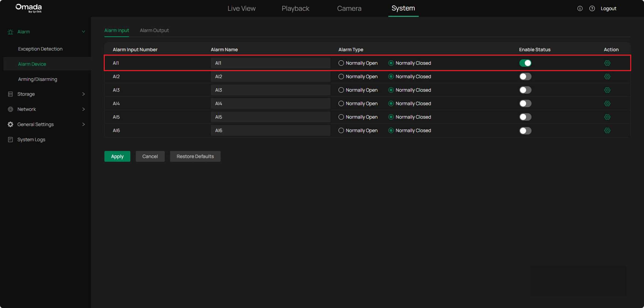The height and width of the screenshot is (308, 644).
Task: Edit the AI2 alarm name field
Action: 270,77
